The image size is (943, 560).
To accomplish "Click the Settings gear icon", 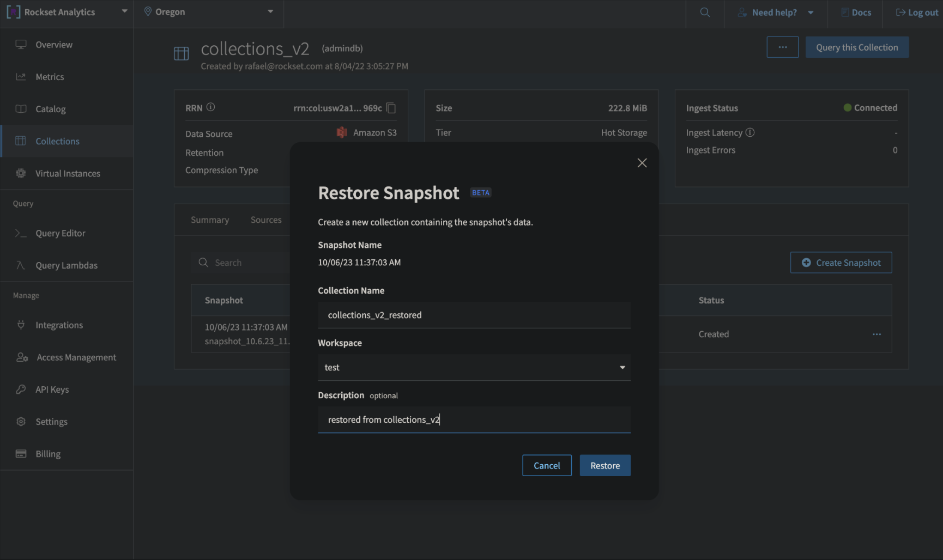I will 21,422.
